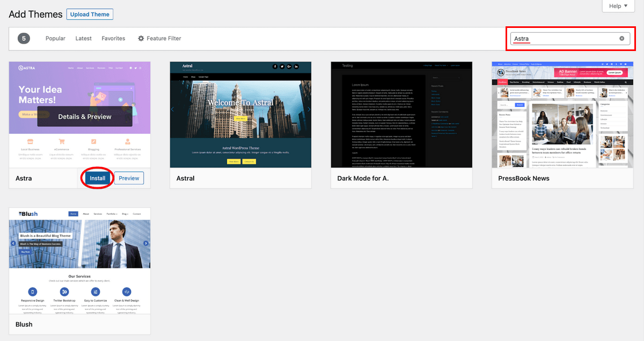Open Details & Preview for Astra
The image size is (644, 341).
coord(85,117)
